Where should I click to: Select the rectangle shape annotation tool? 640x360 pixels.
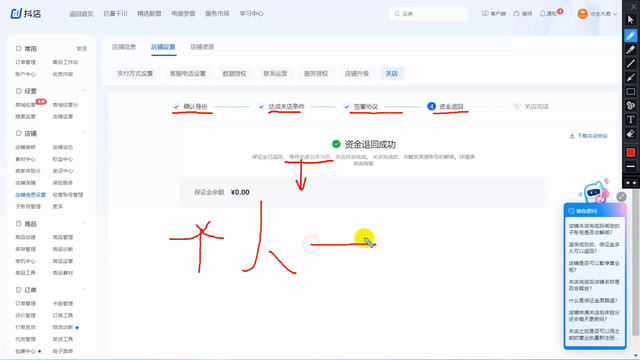[x=631, y=91]
